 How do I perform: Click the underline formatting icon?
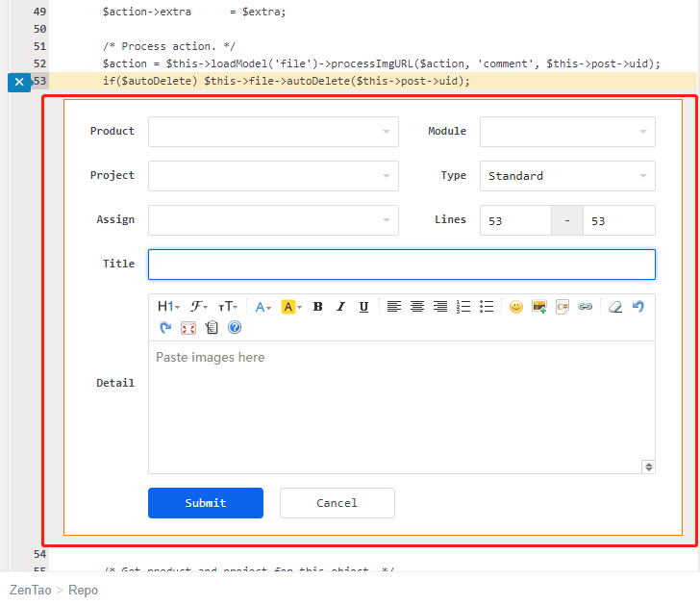click(363, 307)
